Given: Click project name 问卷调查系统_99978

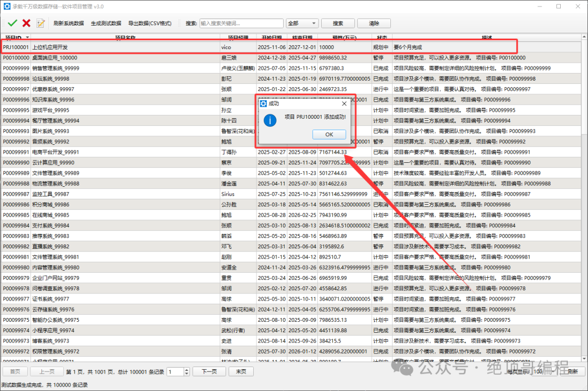Looking at the screenshot, I should coord(56,289).
